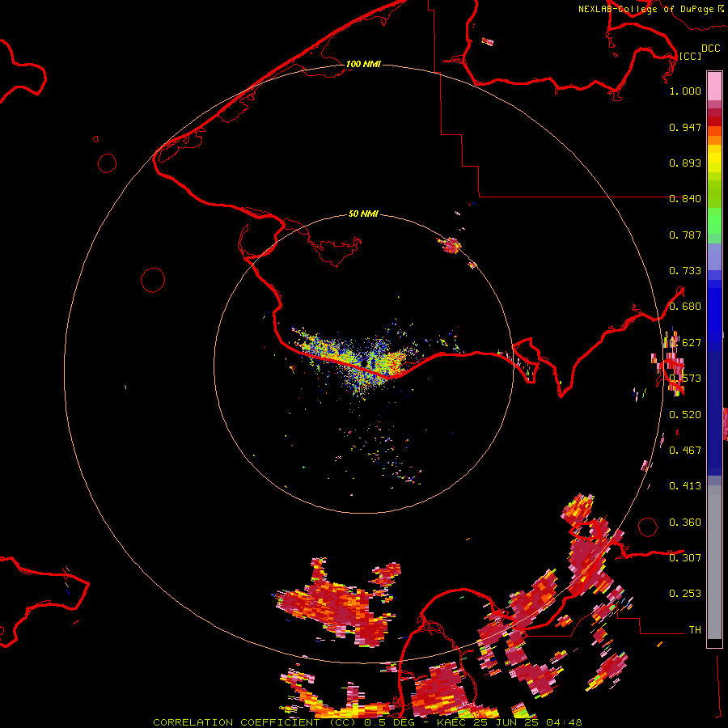This screenshot has width=728, height=728.
Task: Click the 0.733 scale value
Action: (x=685, y=271)
